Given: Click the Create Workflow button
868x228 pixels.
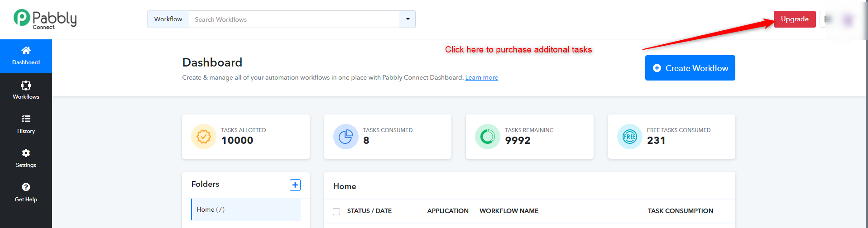Looking at the screenshot, I should point(690,68).
